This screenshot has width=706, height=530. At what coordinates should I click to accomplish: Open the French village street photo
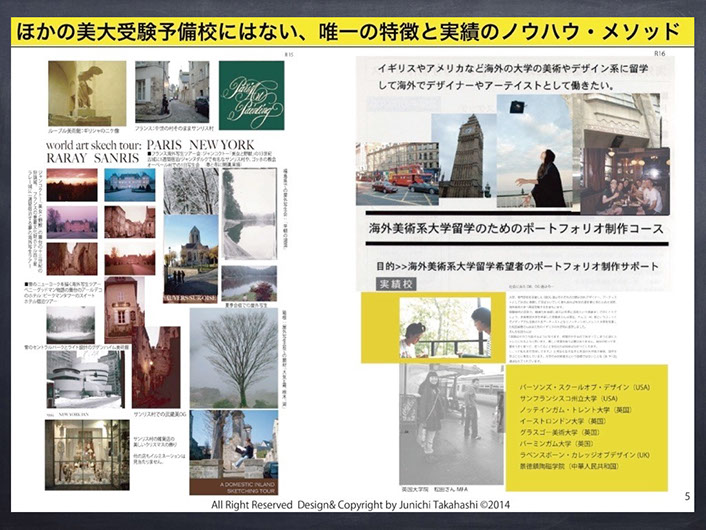coord(162,92)
